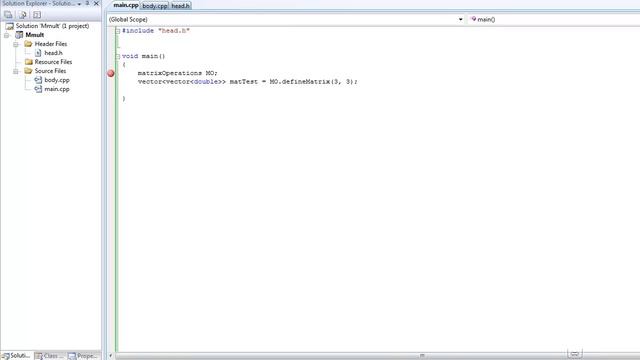Close the Solution Explorer panel
The image size is (640, 360).
click(96, 3)
